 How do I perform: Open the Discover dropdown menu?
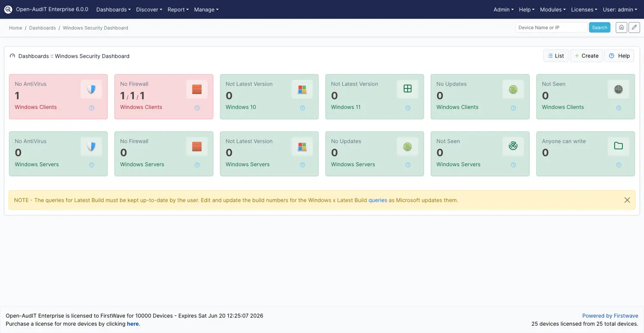click(149, 9)
